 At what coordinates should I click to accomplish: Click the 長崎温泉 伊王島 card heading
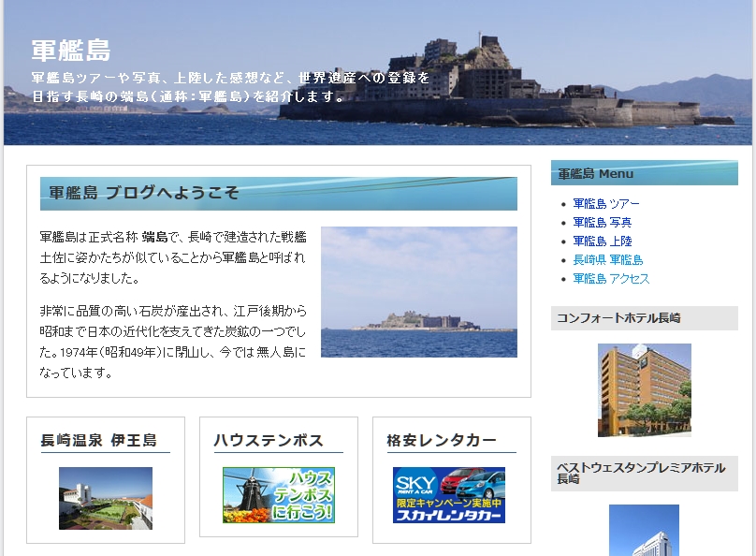point(99,440)
